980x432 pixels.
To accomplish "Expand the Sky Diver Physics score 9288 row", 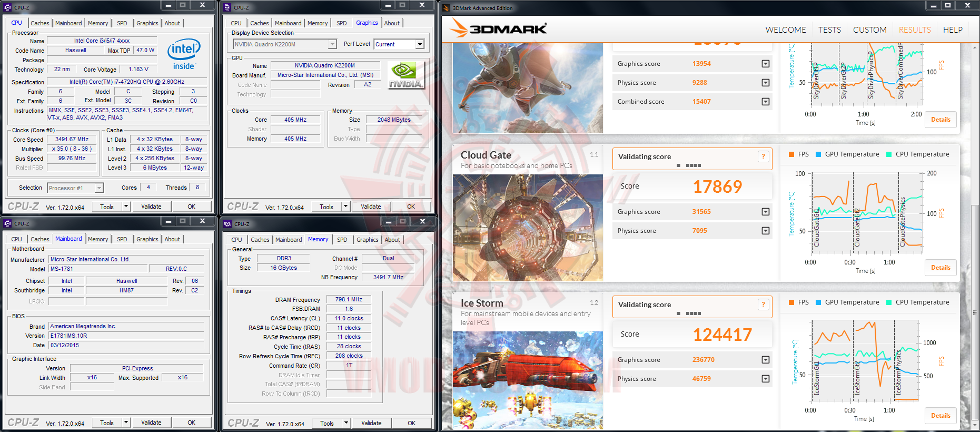I will point(766,83).
